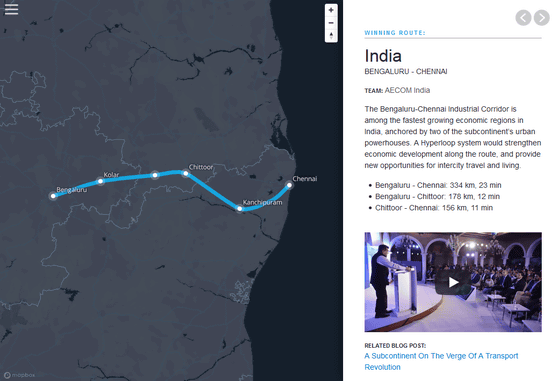Select the Kanchipuram station marker

coord(240,209)
